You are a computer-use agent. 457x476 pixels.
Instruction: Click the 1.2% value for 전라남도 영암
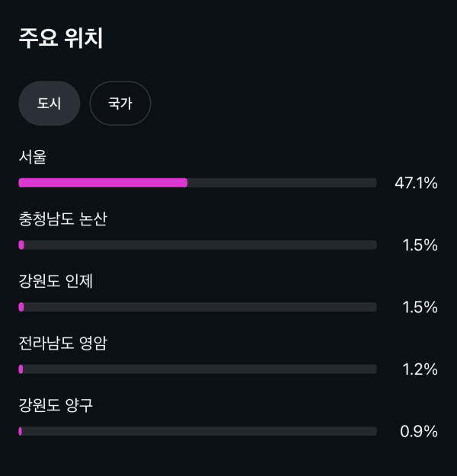click(x=420, y=369)
